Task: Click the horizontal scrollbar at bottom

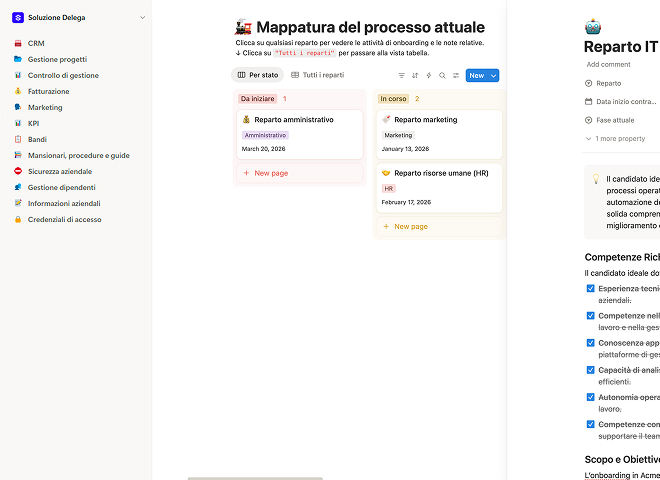Action: click(x=255, y=478)
